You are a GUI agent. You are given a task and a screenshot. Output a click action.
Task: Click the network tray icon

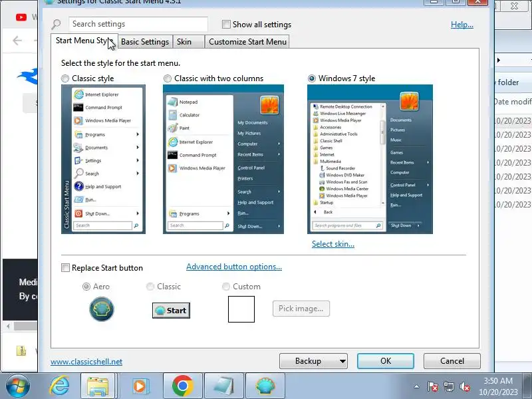(448, 386)
